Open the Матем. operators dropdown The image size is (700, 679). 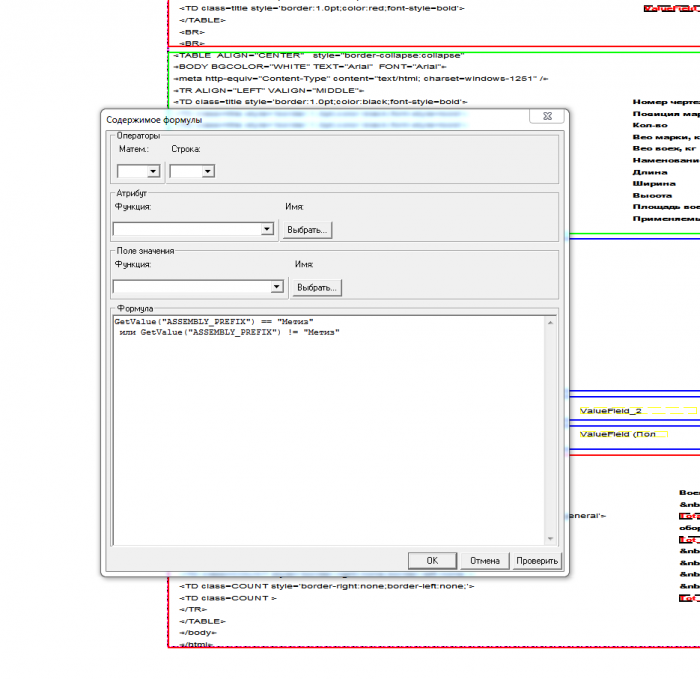153,171
